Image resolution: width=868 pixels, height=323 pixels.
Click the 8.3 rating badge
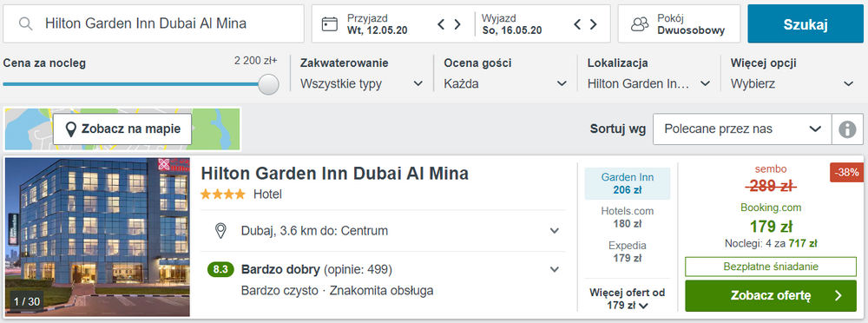(220, 270)
